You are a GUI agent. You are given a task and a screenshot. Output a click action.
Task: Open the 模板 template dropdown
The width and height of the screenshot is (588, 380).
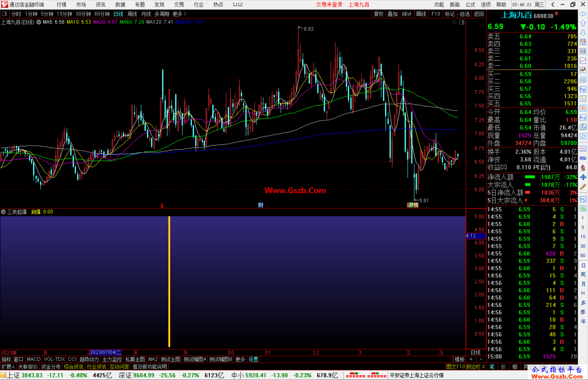[460, 359]
